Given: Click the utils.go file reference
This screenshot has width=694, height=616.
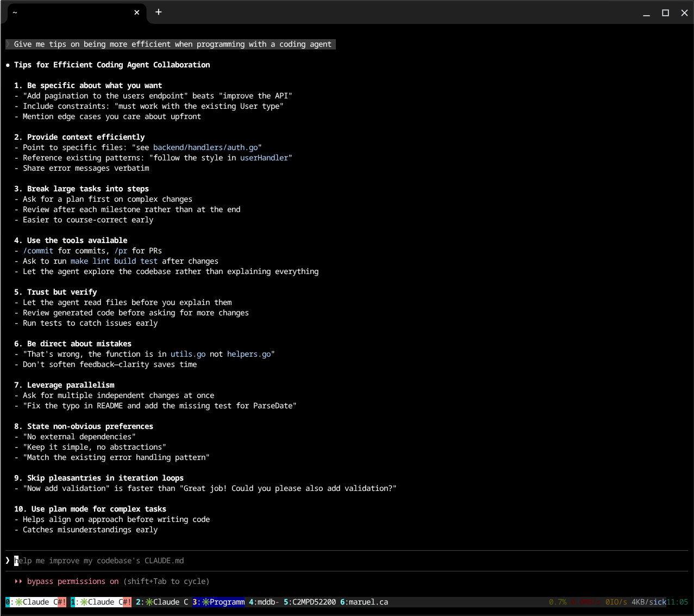Looking at the screenshot, I should tap(188, 354).
